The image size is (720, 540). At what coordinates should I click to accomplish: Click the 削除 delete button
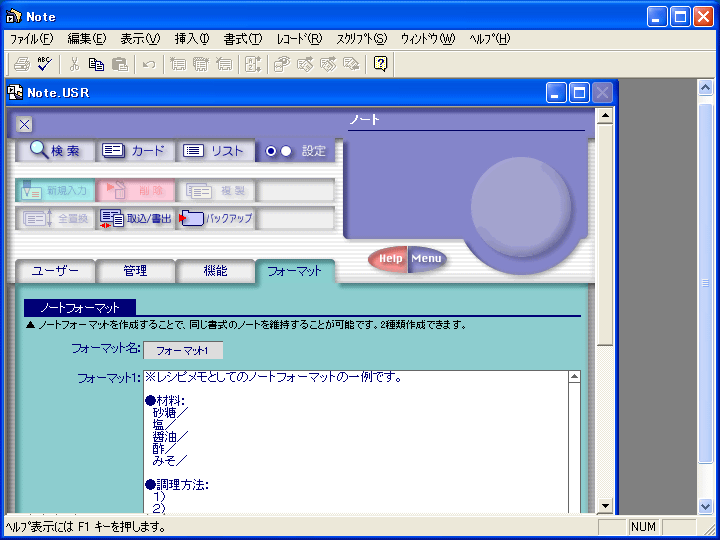click(x=135, y=190)
